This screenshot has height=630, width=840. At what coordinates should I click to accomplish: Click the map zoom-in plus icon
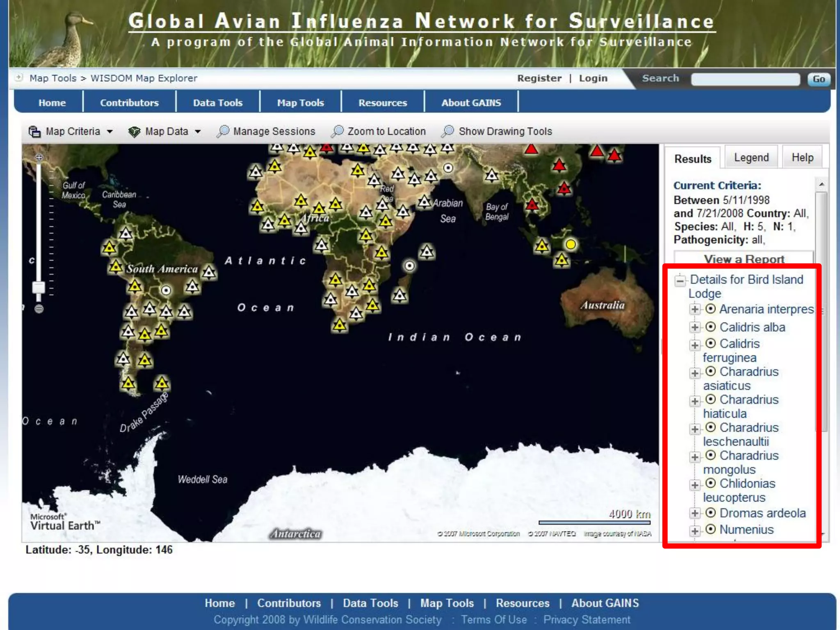coord(39,157)
